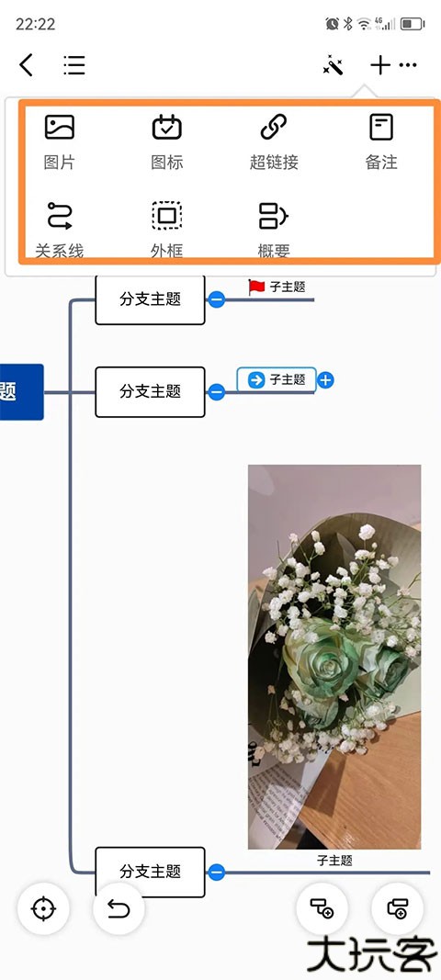
Task: Tap the plus insert button in top bar
Action: pyautogui.click(x=380, y=65)
